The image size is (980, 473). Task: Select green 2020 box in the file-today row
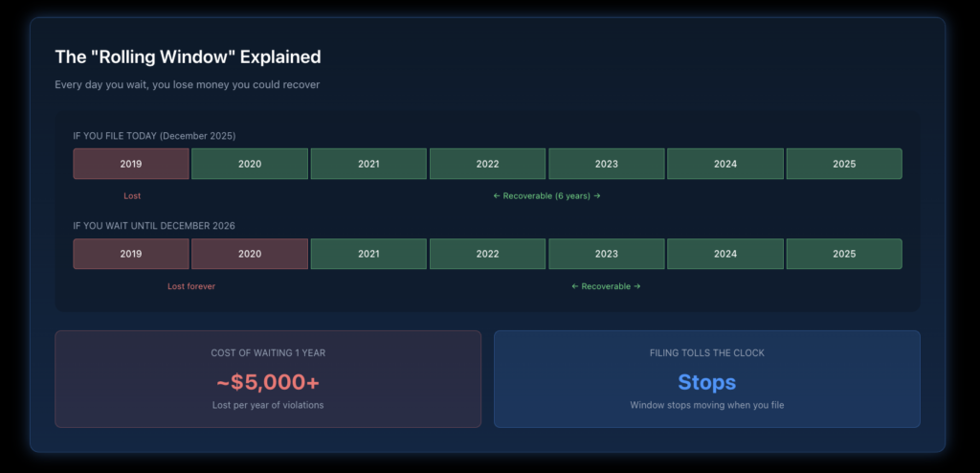tap(250, 164)
